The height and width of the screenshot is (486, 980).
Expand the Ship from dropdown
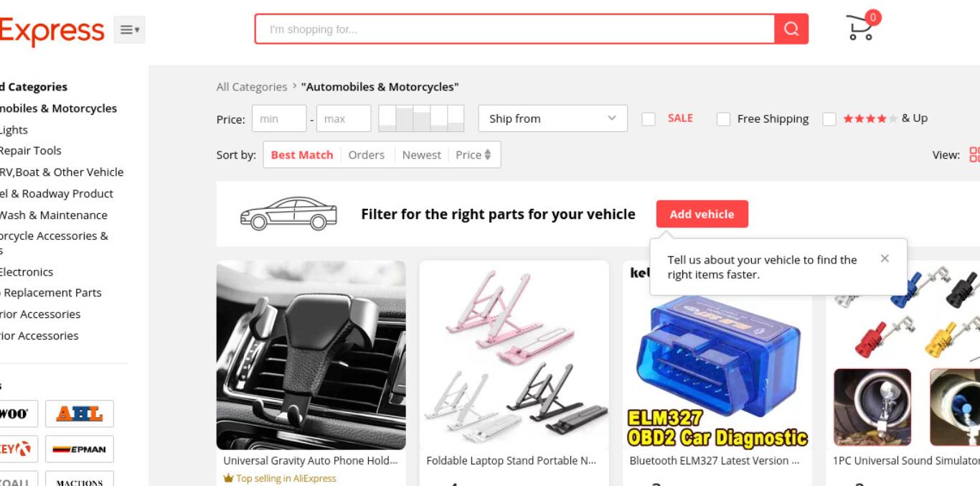pyautogui.click(x=553, y=118)
